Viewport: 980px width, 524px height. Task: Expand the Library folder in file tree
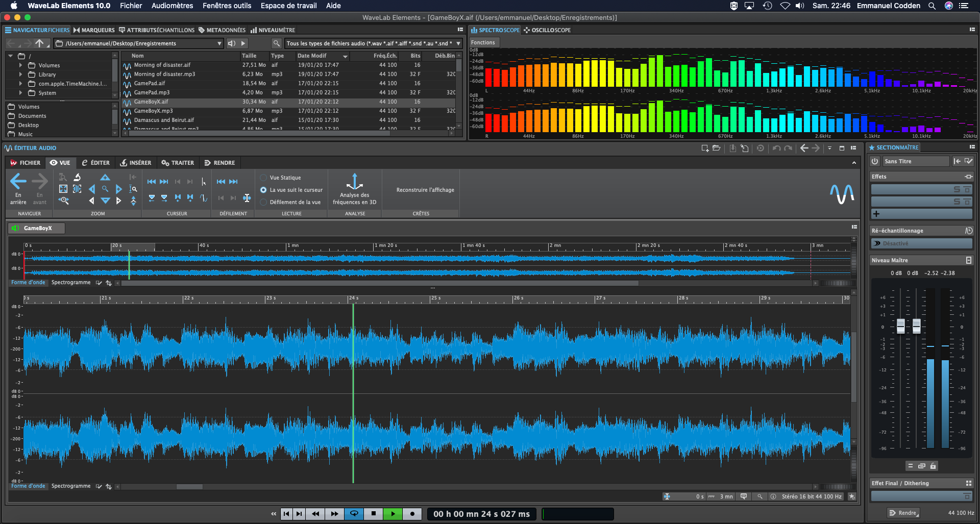[x=20, y=74]
